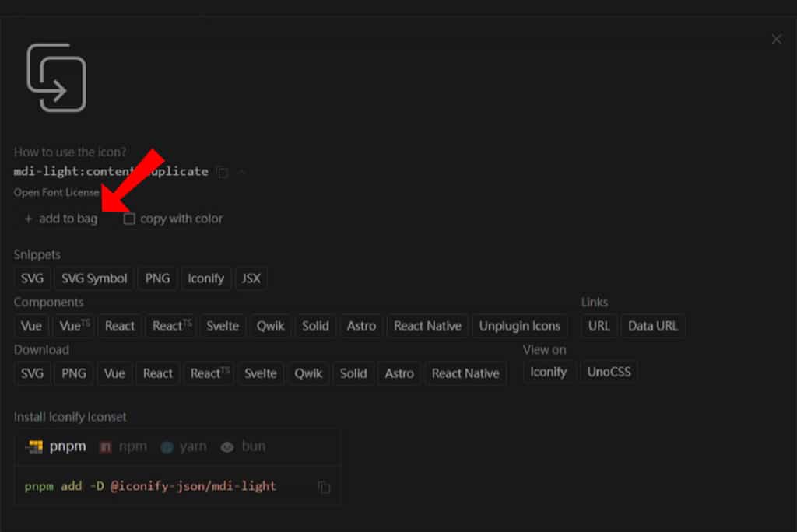Image resolution: width=797 pixels, height=532 pixels.
Task: Download the Solid file under Download
Action: coord(353,374)
